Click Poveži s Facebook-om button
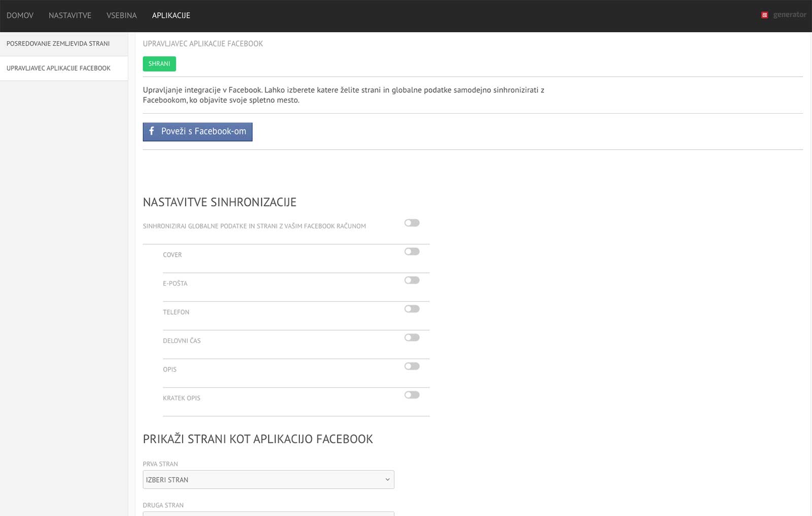812x516 pixels. pyautogui.click(x=197, y=132)
